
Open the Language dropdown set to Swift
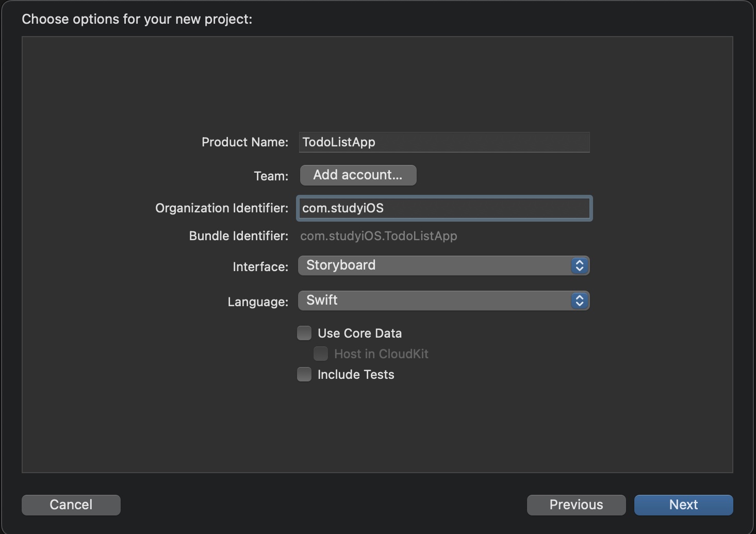point(443,301)
